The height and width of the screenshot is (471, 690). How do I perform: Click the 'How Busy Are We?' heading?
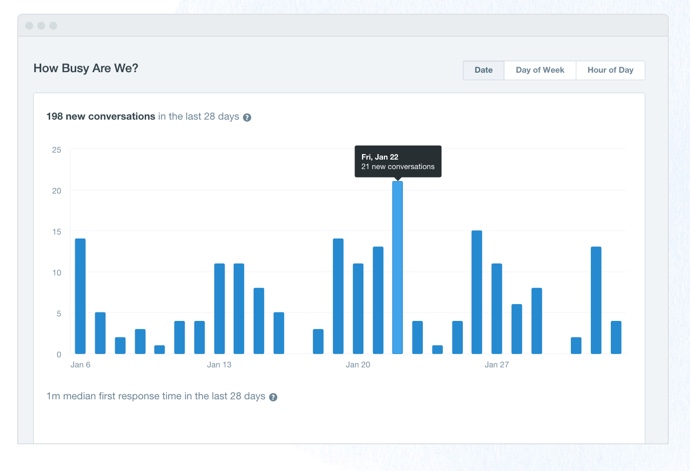86,68
